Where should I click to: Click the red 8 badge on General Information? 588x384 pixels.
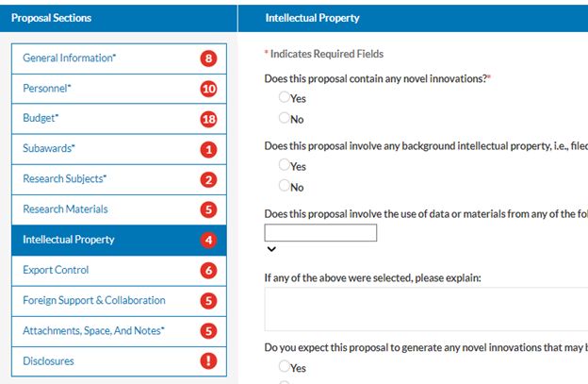point(208,58)
